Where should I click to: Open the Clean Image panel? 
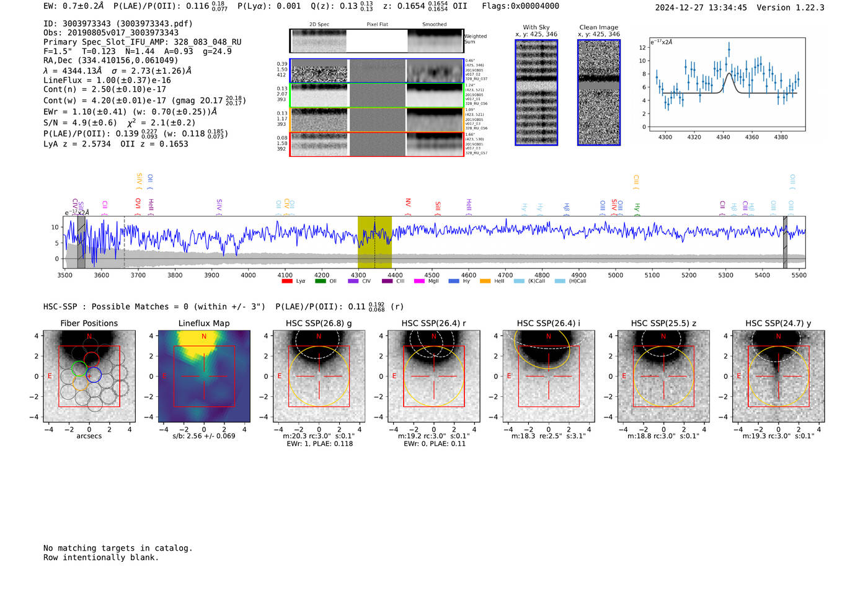click(599, 92)
